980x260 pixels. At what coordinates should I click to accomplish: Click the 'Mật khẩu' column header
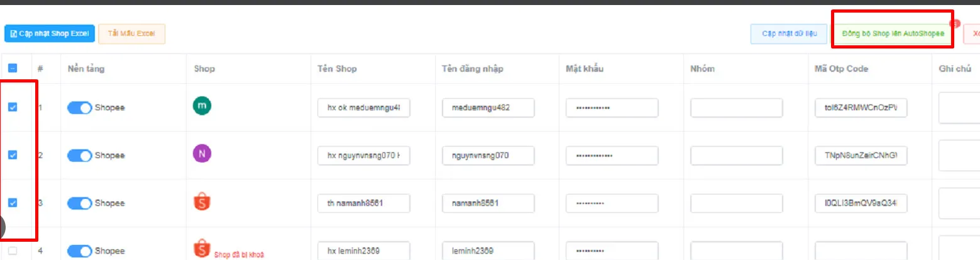coord(585,69)
